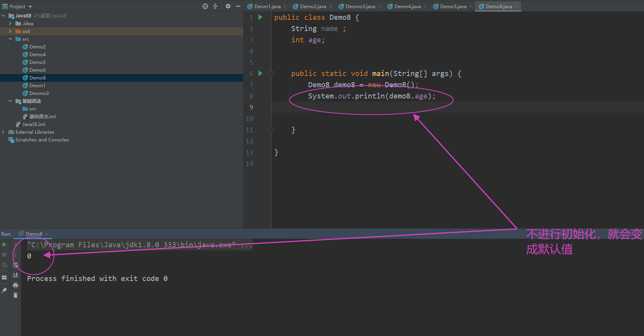Close the Demo2.java tab
The width and height of the screenshot is (644, 336).
331,6
